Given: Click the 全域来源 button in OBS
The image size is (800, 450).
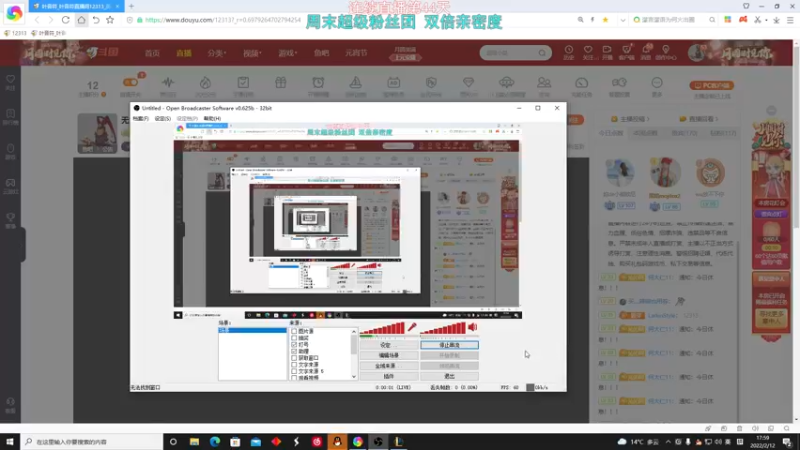Looking at the screenshot, I should (389, 366).
